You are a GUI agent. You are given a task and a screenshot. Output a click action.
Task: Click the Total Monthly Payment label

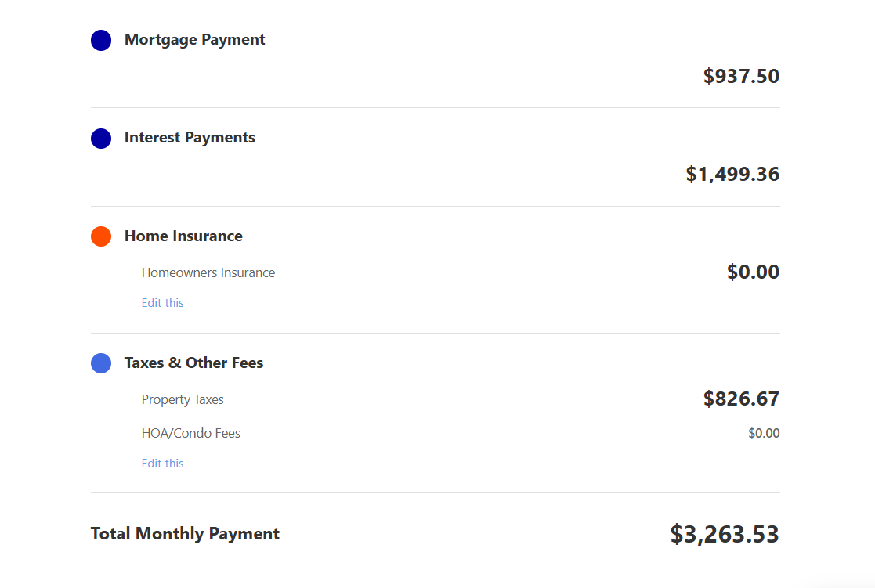185,534
